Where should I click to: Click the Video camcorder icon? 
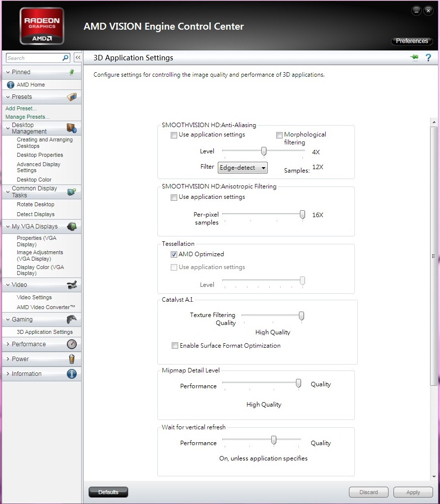pos(72,285)
